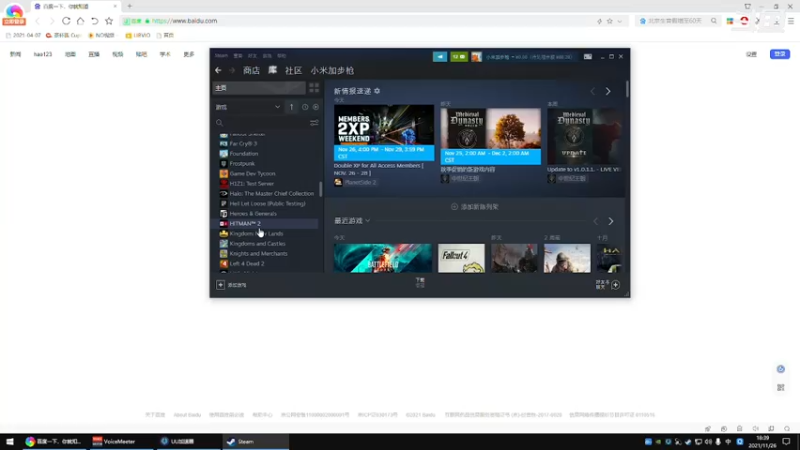800x450 pixels.
Task: Open the profile name tab
Action: [332, 70]
